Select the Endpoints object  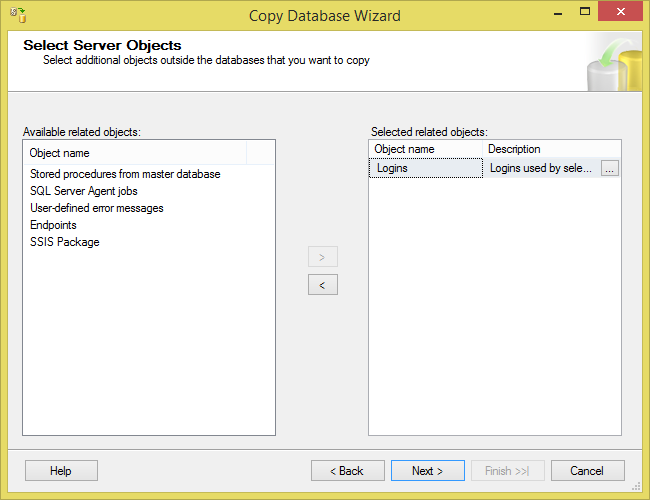pos(53,225)
